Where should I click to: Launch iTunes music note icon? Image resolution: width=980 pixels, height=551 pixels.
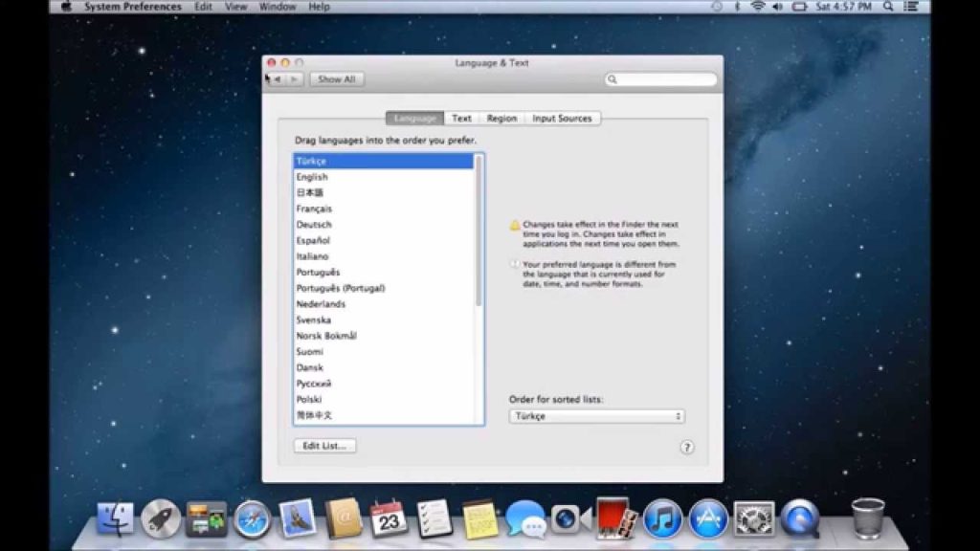coord(662,519)
